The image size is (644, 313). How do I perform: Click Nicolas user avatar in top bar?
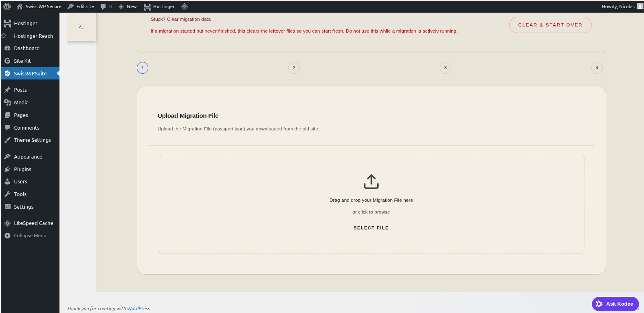tap(640, 6)
